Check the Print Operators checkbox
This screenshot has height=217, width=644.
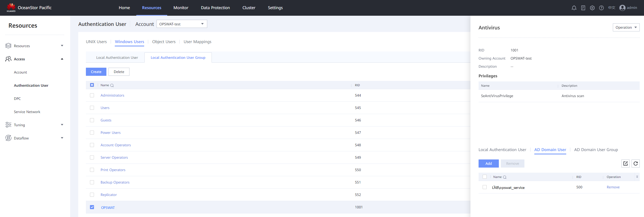tap(92, 170)
